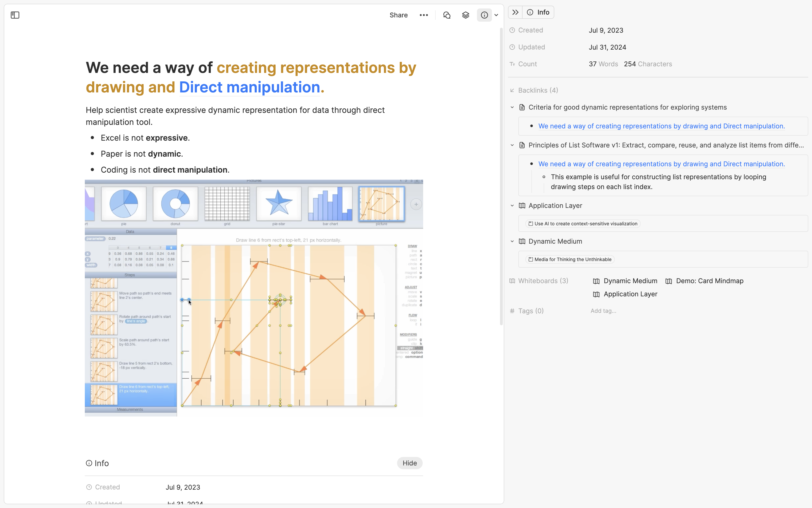Open card Use AI to create context-sensitive visualization
This screenshot has height=508, width=812.
[583, 224]
